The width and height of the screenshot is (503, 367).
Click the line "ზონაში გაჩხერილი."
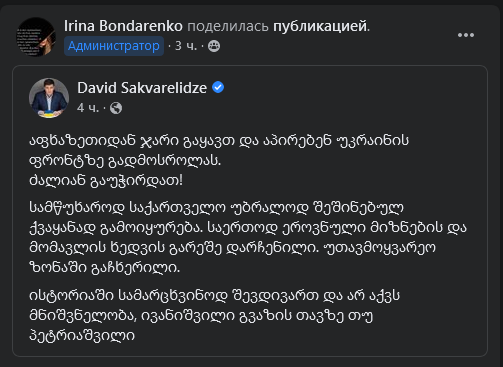(x=105, y=267)
